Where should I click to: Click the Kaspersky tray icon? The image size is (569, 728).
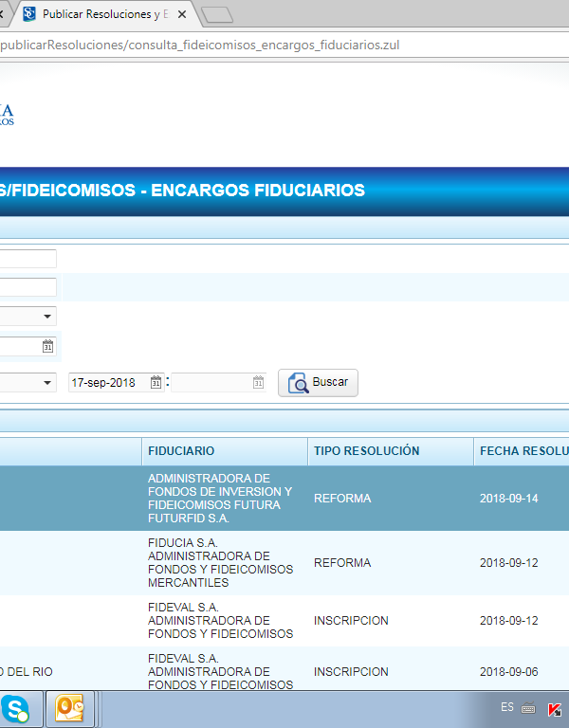555,709
